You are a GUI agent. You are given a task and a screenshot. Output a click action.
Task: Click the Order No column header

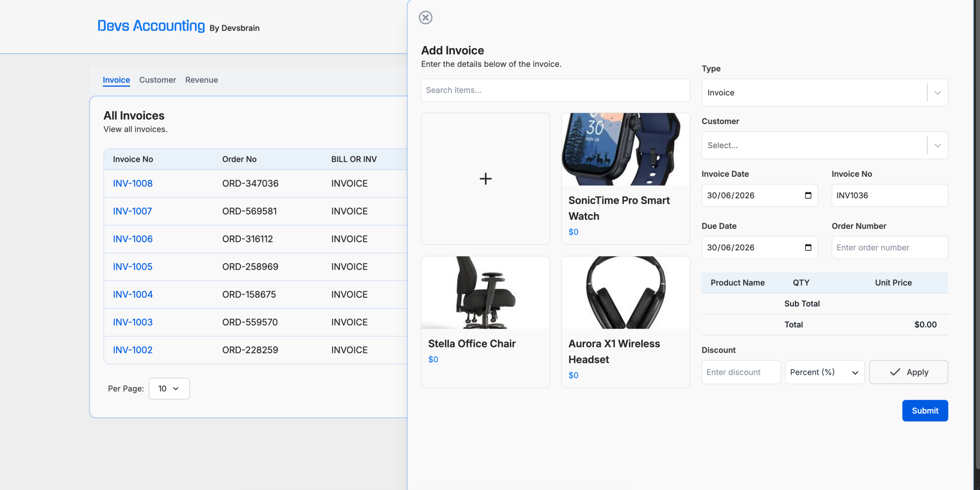coord(239,159)
